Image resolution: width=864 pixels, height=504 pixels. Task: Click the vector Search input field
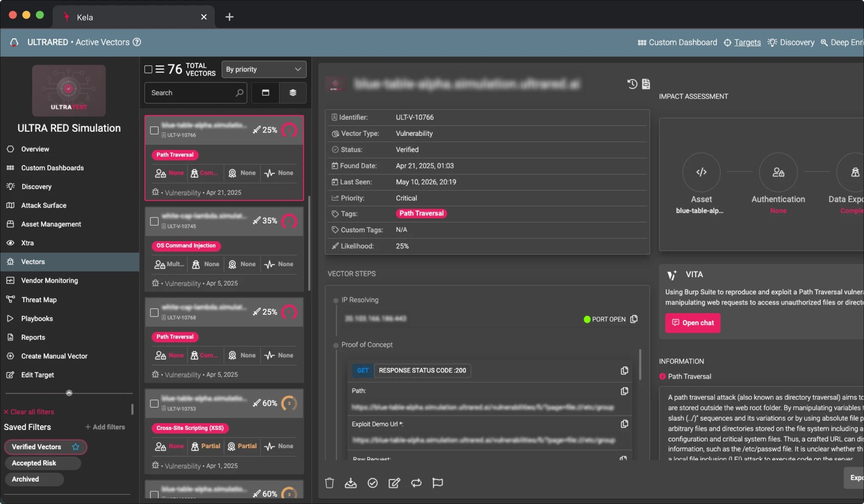pyautogui.click(x=196, y=93)
